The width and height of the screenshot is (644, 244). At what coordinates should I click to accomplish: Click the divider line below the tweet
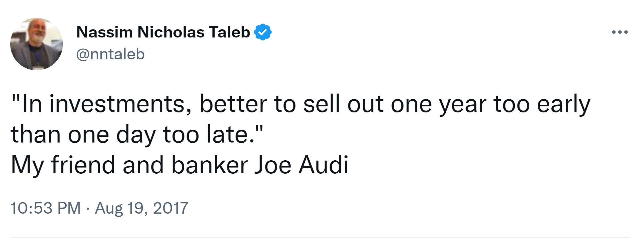click(x=320, y=237)
